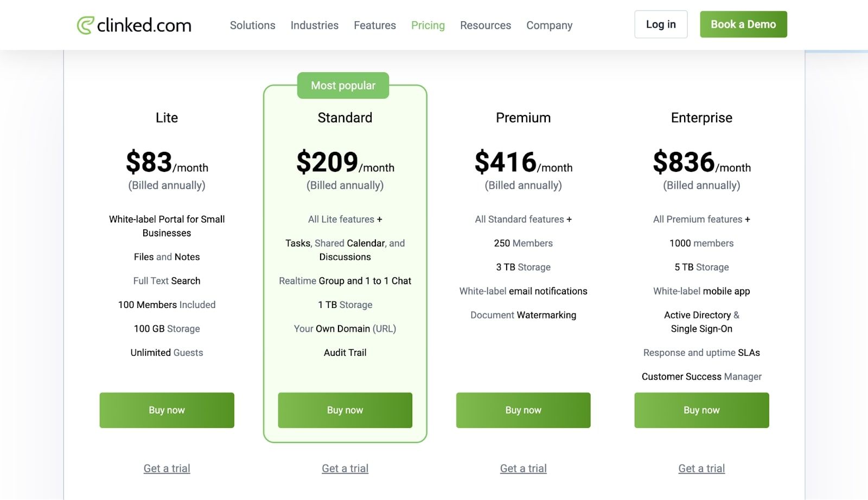Screen dimensions: 868x500
Task: Get a trial of Premium plan
Action: point(523,468)
